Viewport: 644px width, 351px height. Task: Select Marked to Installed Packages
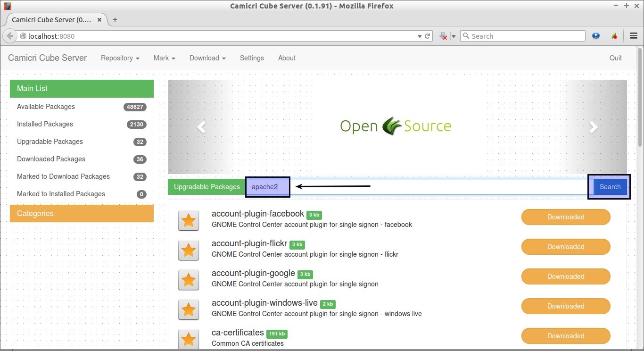pyautogui.click(x=82, y=194)
